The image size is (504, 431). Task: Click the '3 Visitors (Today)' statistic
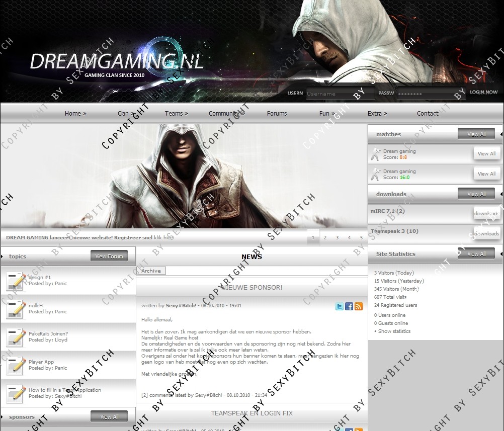[x=394, y=273]
